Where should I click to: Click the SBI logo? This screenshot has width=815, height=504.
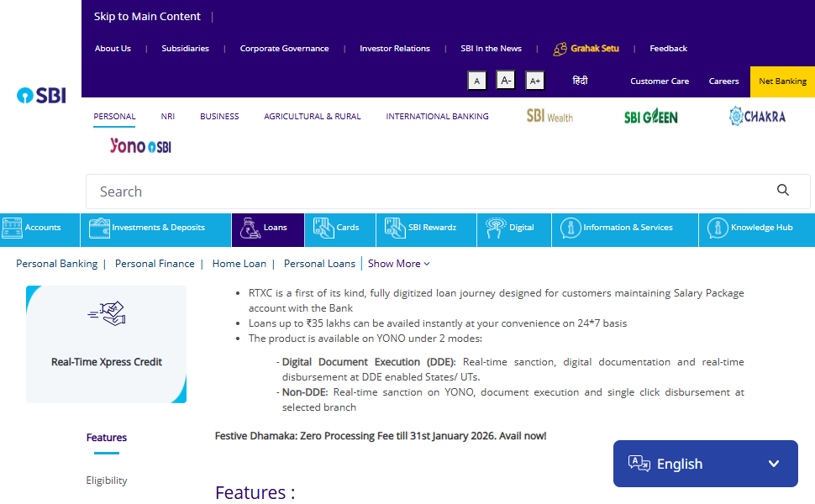pos(40,95)
